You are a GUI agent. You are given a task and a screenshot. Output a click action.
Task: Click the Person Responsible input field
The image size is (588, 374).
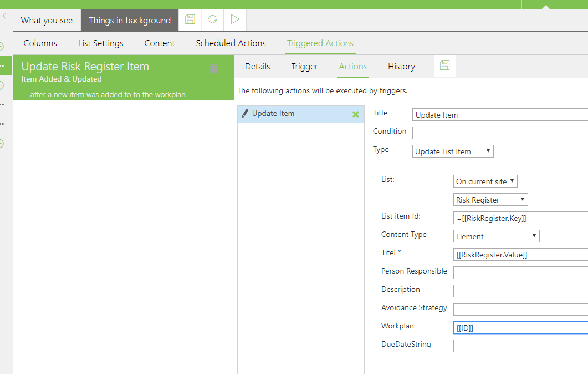(520, 272)
